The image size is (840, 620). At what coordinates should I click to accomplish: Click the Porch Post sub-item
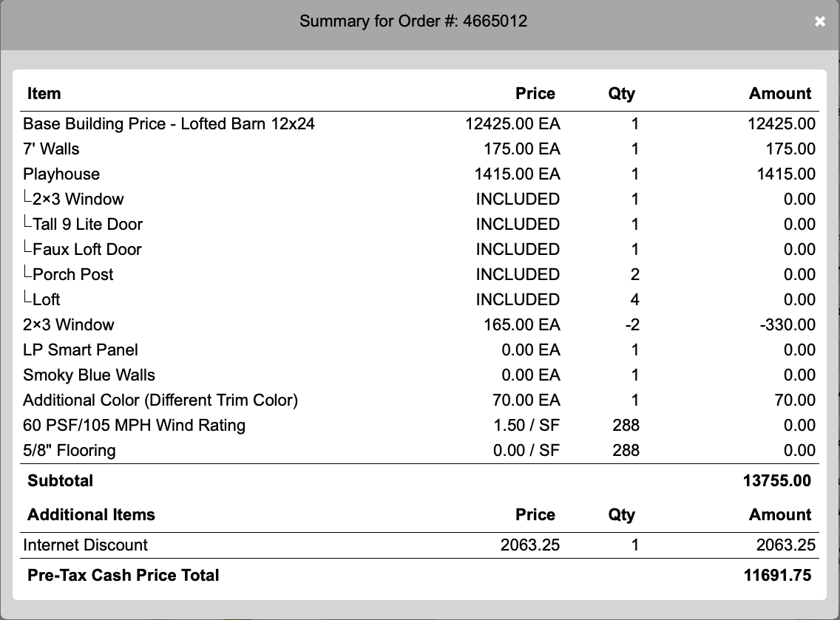click(x=72, y=275)
